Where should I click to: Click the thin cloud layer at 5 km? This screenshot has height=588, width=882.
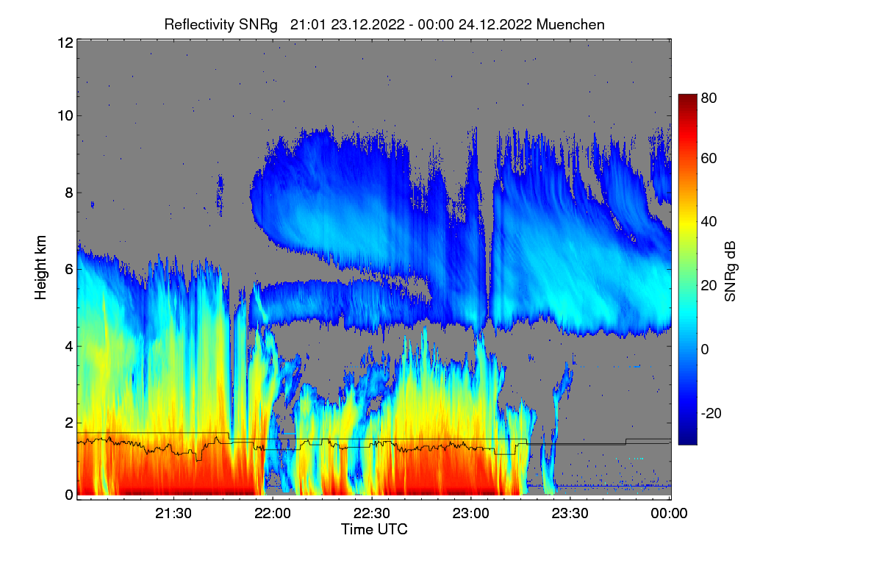[x=338, y=303]
